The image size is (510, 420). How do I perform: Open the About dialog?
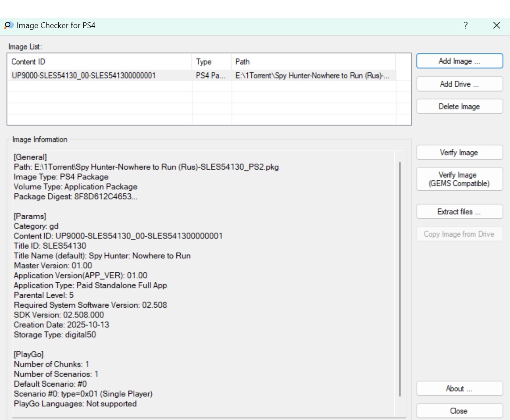pyautogui.click(x=459, y=389)
